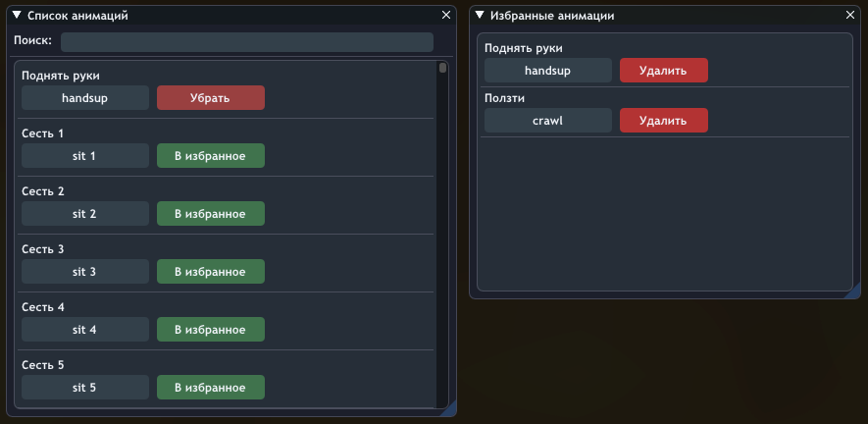Click the animation list vertical scrollbar

(442, 236)
